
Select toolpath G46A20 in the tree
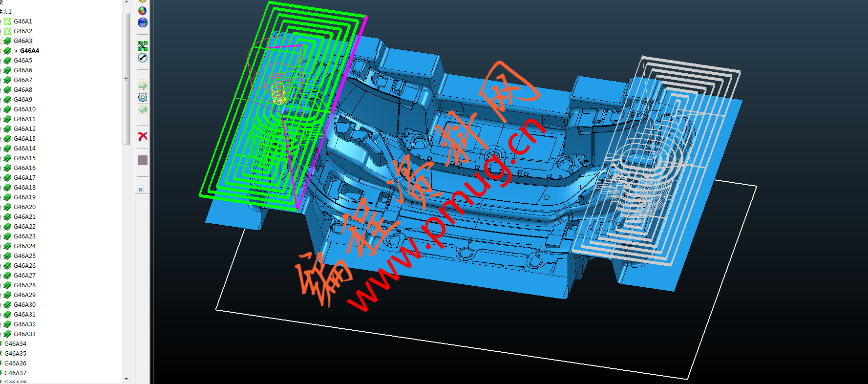tap(24, 207)
